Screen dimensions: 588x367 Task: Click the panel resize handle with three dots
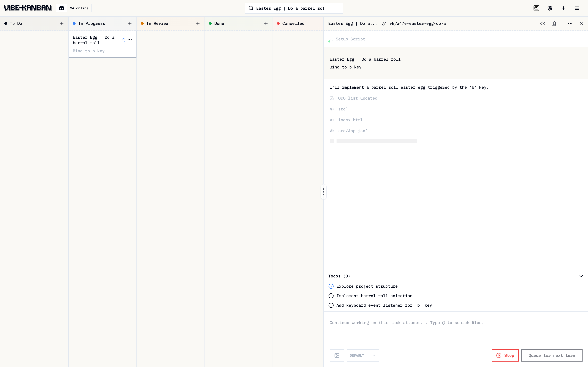click(x=323, y=192)
